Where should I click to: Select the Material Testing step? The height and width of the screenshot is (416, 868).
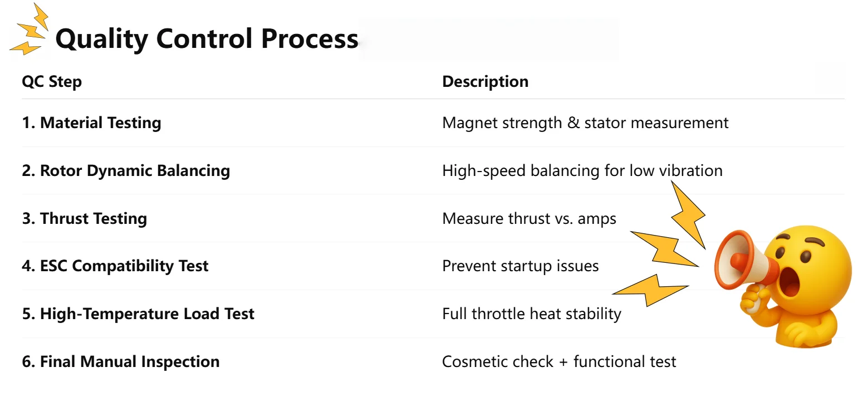[x=91, y=123]
